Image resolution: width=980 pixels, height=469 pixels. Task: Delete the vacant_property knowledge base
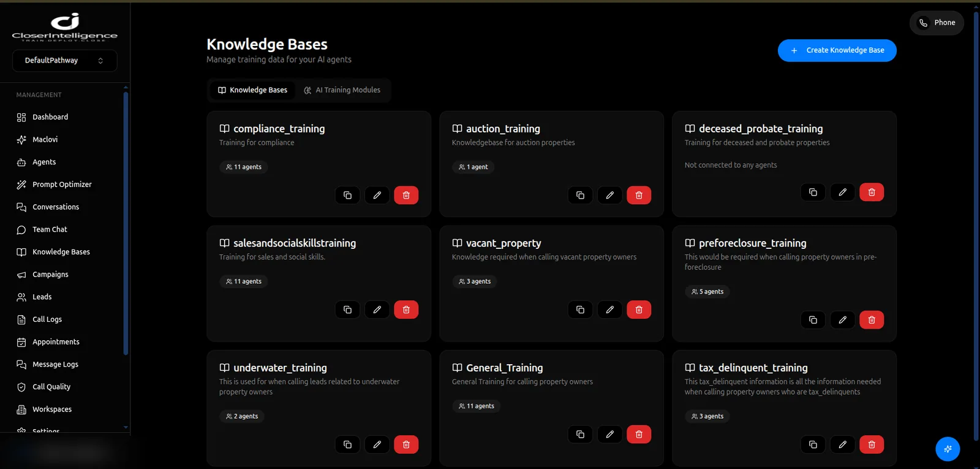coord(639,310)
